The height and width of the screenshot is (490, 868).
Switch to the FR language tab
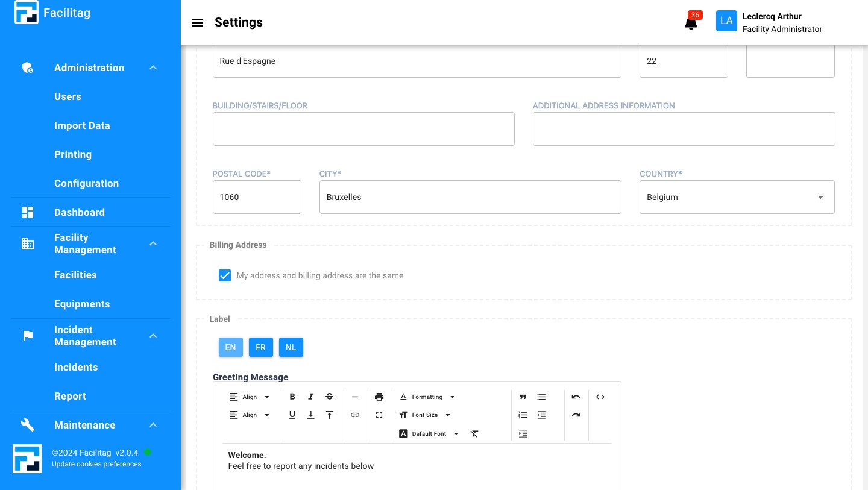tap(260, 347)
